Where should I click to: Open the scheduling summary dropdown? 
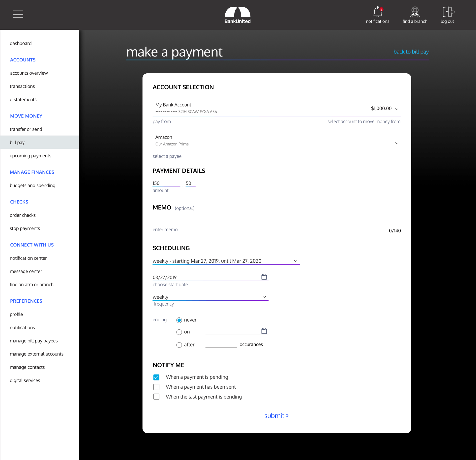[x=296, y=261]
